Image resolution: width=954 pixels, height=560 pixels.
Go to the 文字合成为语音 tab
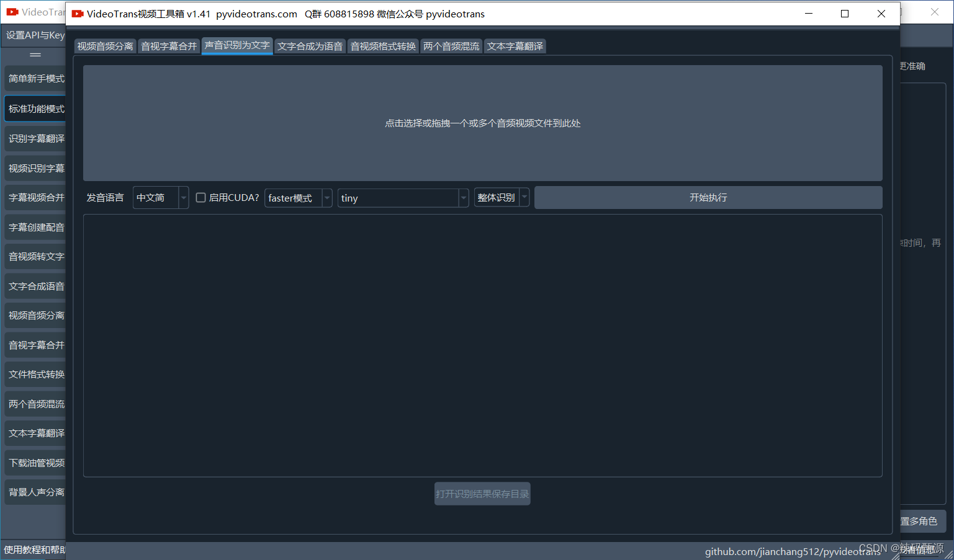[x=310, y=47]
